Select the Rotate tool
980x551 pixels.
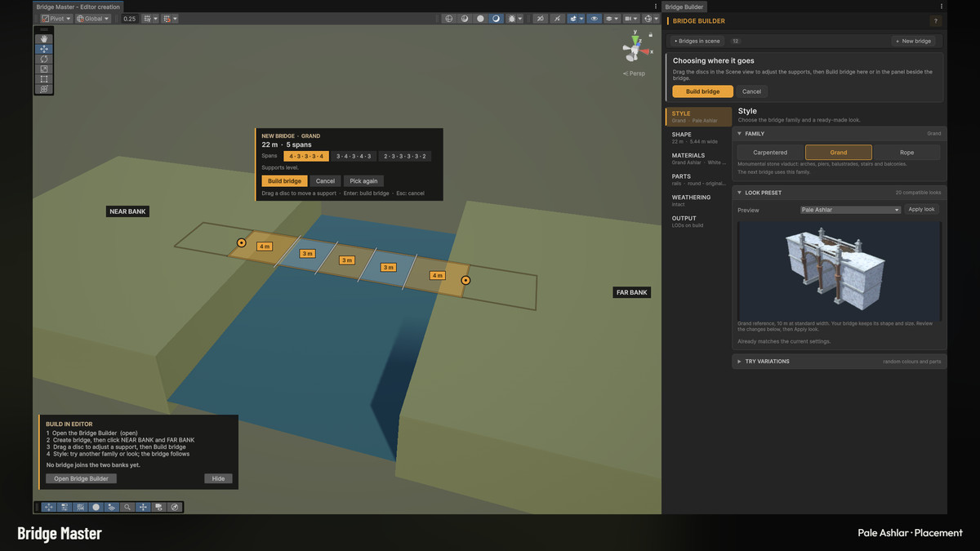pyautogui.click(x=44, y=59)
